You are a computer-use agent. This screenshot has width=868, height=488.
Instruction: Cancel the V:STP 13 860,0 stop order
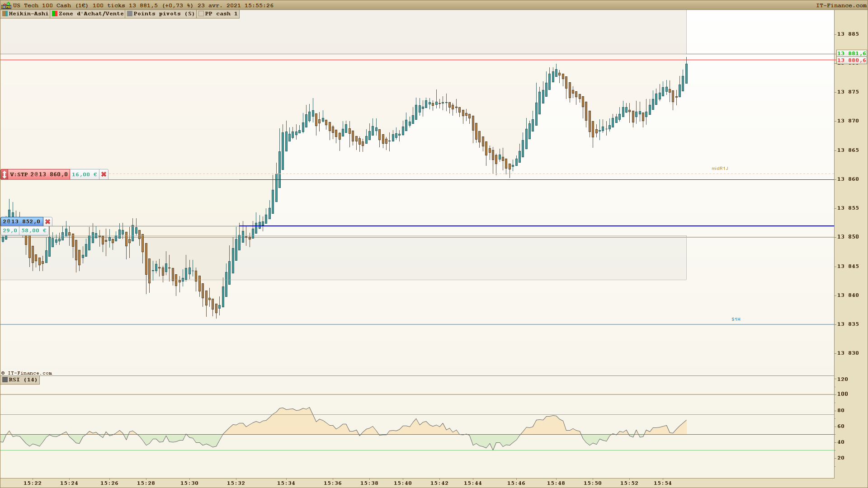(x=104, y=174)
